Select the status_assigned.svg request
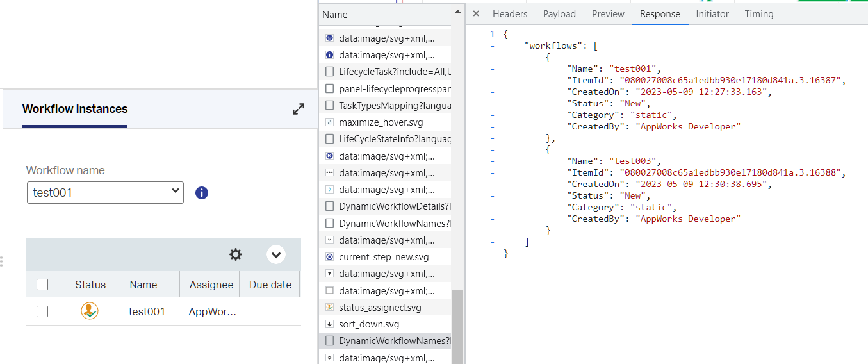This screenshot has width=868, height=364. click(x=380, y=308)
